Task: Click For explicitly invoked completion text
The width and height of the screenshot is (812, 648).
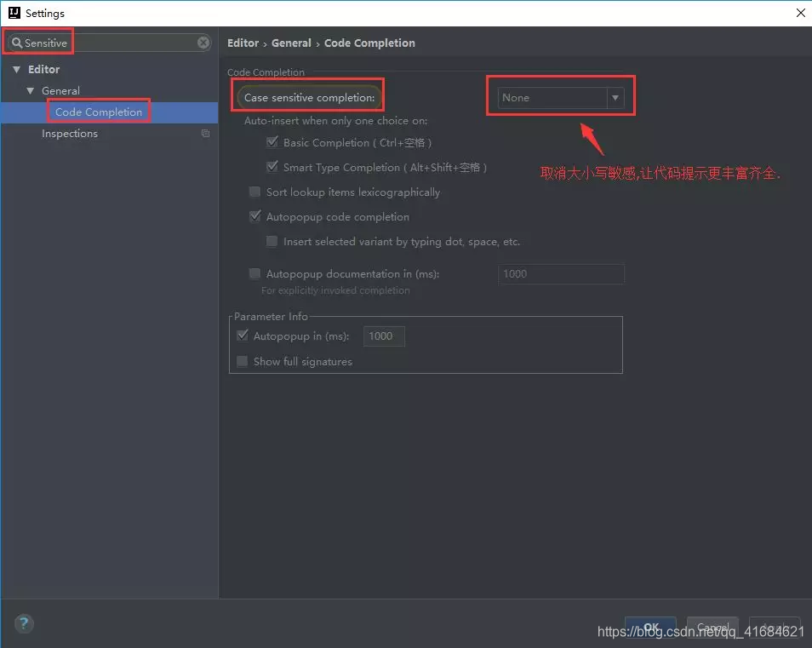Action: [x=335, y=290]
